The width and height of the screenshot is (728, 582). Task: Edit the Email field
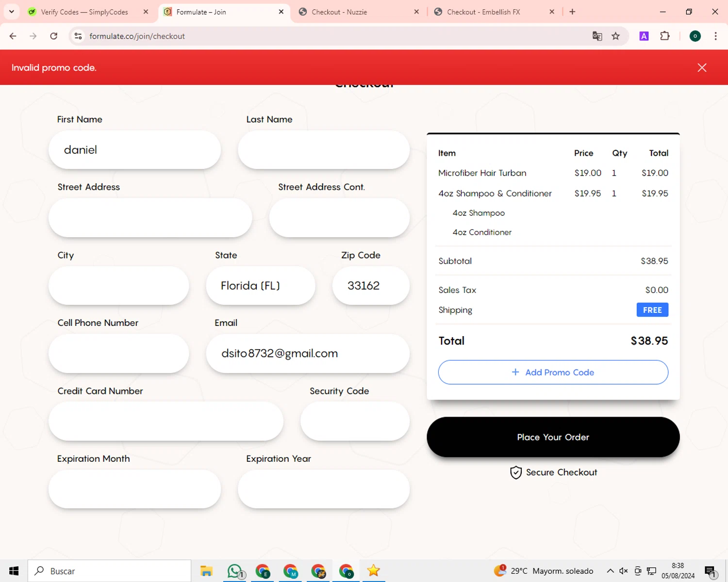[x=308, y=354]
